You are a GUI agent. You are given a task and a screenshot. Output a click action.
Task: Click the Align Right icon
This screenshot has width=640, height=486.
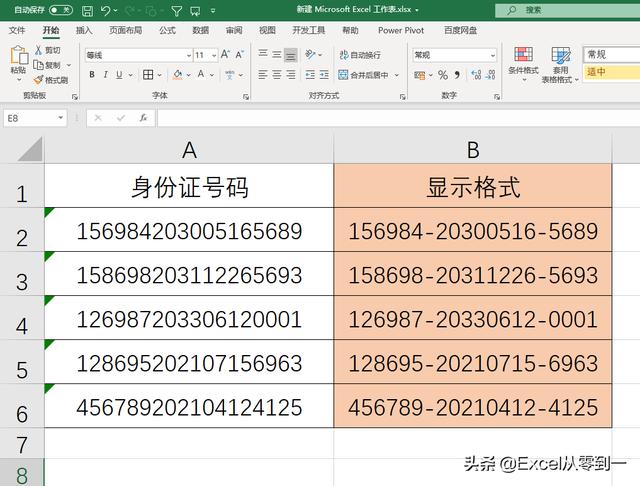click(291, 75)
